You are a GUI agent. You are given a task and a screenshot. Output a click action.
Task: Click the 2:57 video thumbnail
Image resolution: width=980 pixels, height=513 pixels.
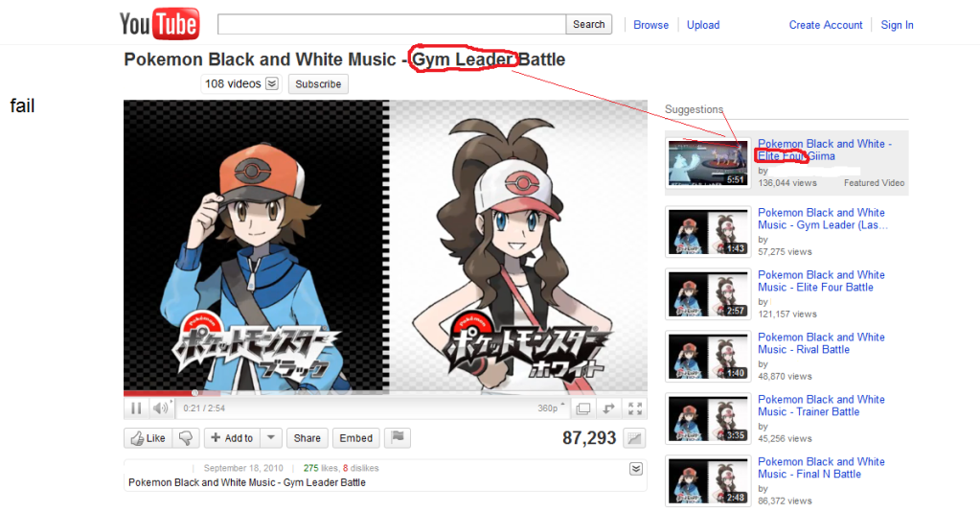coord(708,294)
